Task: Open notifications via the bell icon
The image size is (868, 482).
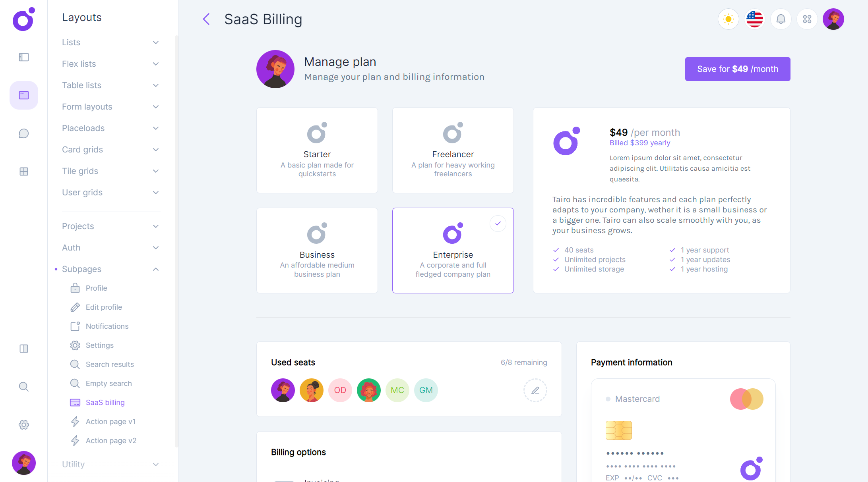Action: pyautogui.click(x=781, y=19)
